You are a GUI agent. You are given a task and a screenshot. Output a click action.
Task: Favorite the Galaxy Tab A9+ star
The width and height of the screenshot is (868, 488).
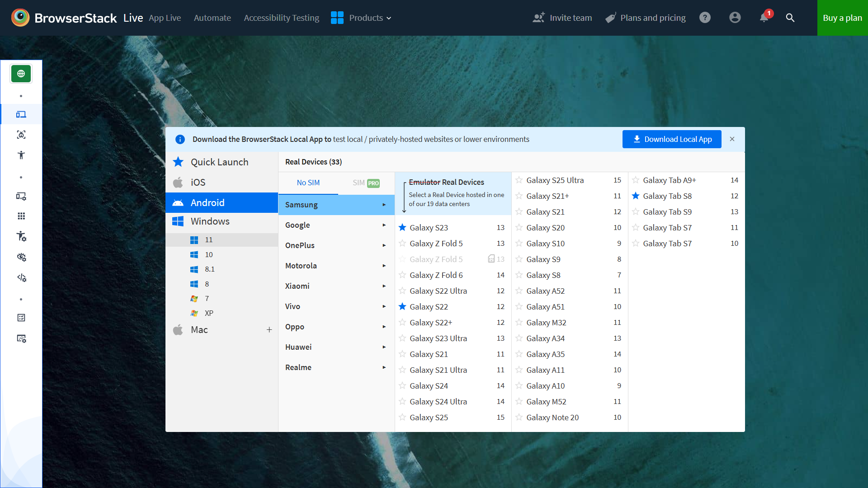pos(636,180)
